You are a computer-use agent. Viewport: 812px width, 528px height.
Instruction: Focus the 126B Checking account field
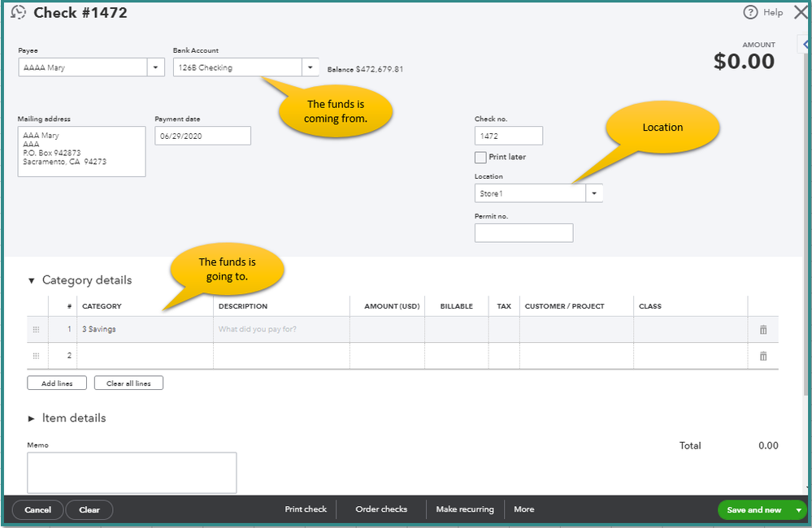point(237,67)
